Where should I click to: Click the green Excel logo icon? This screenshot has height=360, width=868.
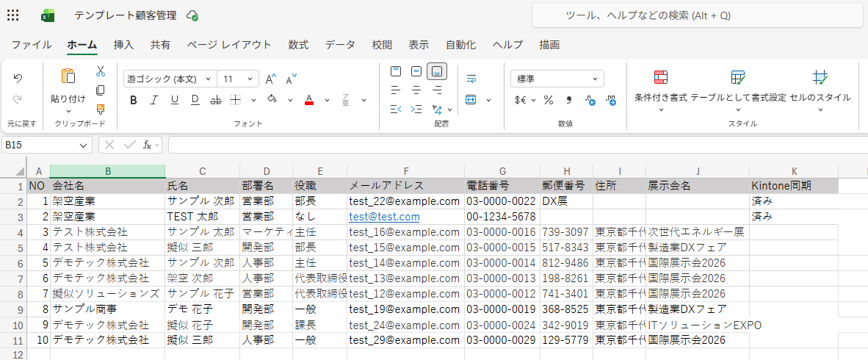[48, 15]
